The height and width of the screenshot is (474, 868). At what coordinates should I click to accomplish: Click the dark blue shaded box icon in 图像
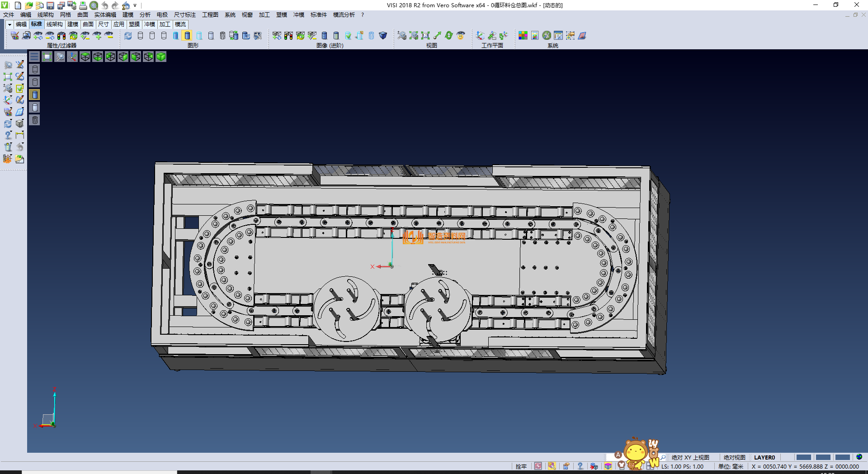383,36
